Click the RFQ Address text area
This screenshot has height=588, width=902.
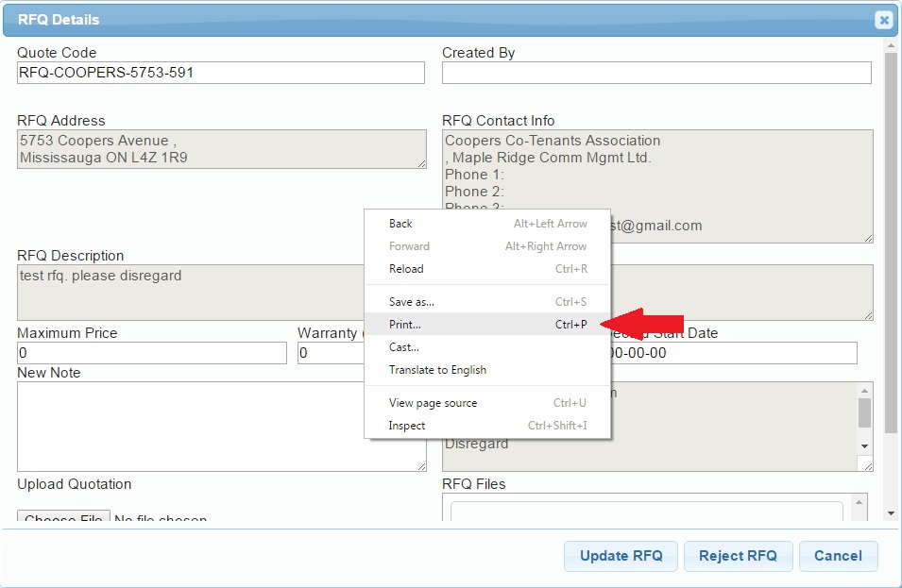tap(221, 149)
